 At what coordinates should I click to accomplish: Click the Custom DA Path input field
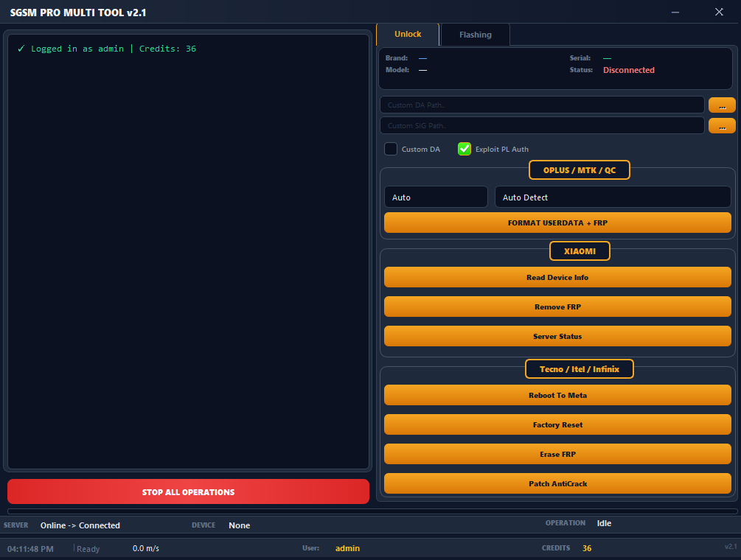542,105
